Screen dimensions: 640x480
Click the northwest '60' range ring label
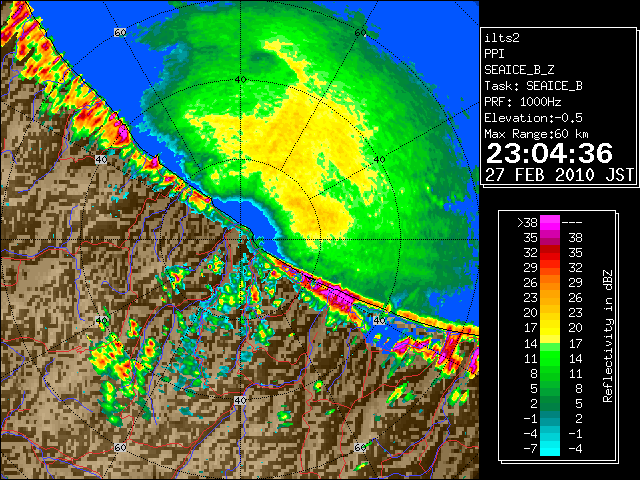click(x=120, y=32)
